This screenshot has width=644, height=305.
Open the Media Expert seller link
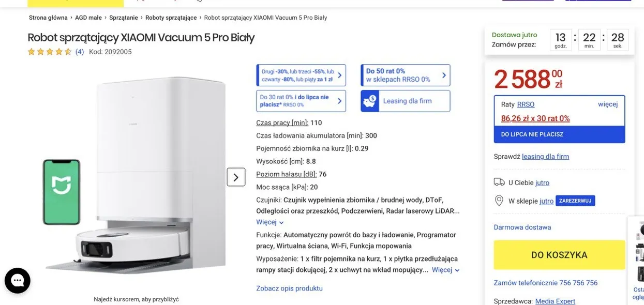[555, 301]
